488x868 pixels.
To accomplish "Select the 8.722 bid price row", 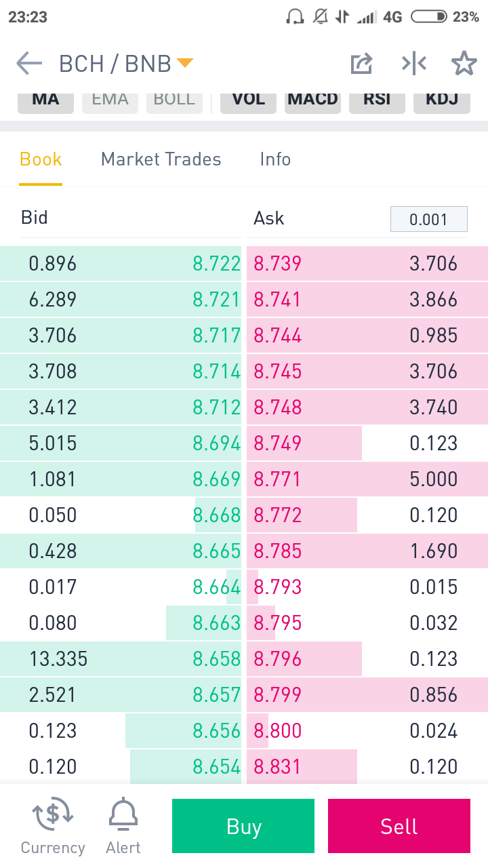I will (x=121, y=264).
